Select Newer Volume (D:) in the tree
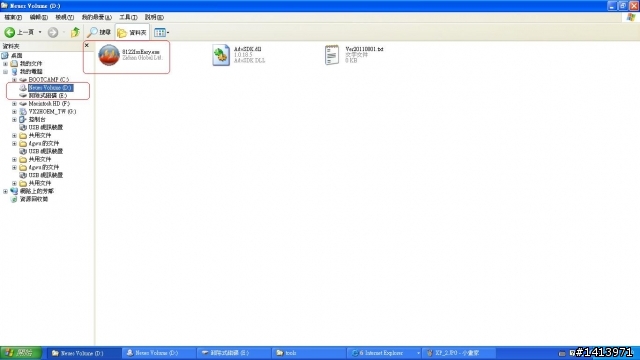 (51, 87)
